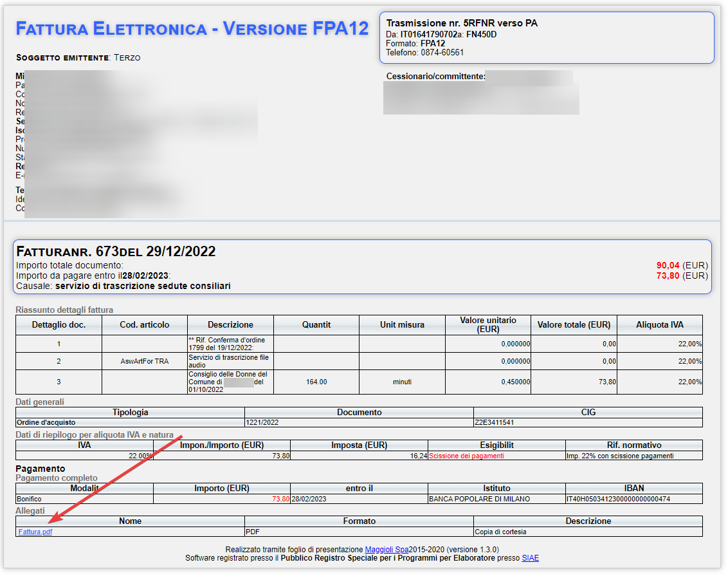Select the AswArtFor TRA article code
728x578 pixels.
[145, 361]
